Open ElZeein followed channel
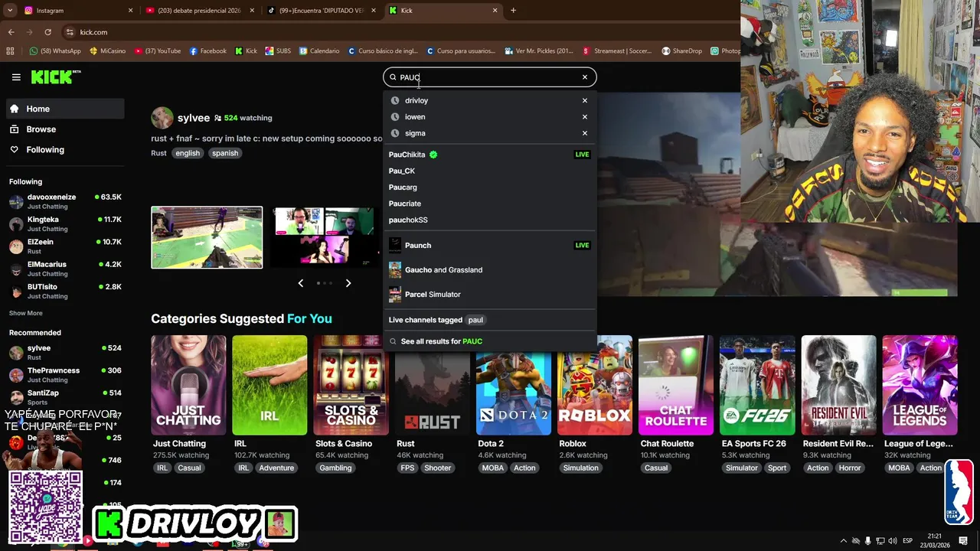980x551 pixels. (65, 246)
